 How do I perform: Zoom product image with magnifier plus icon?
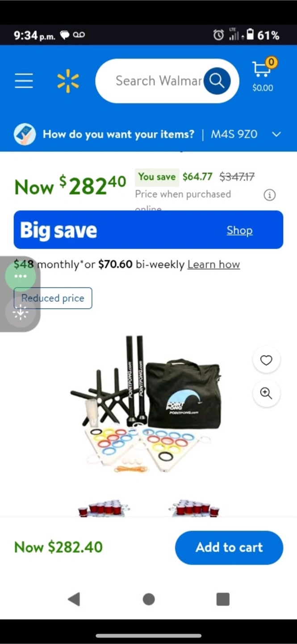(266, 393)
